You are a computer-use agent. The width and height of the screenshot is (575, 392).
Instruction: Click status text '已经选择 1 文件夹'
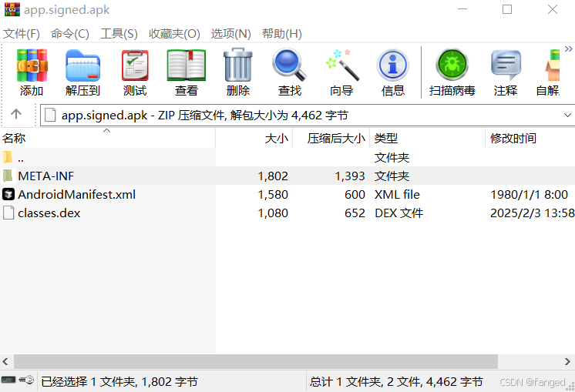click(x=89, y=382)
